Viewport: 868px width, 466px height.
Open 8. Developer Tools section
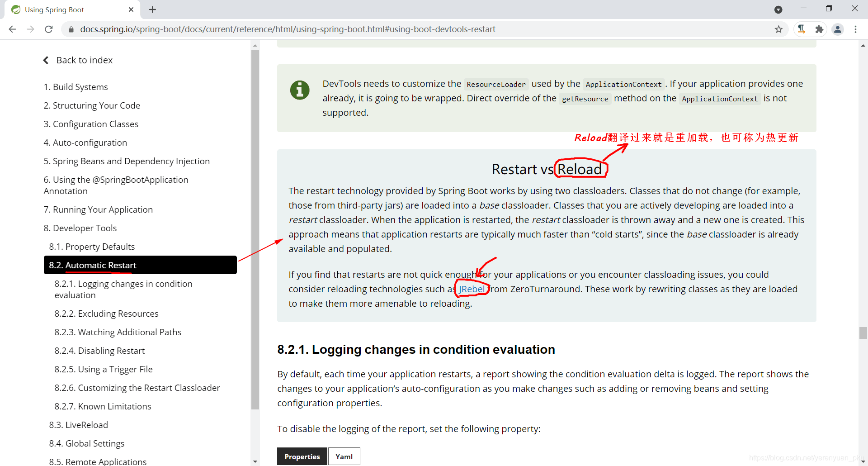click(80, 228)
